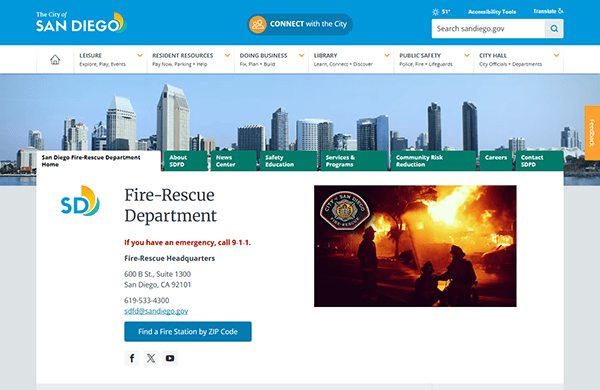Click in the Search sandiego.gov field
Viewport: 600px width, 390px height.
tap(488, 29)
